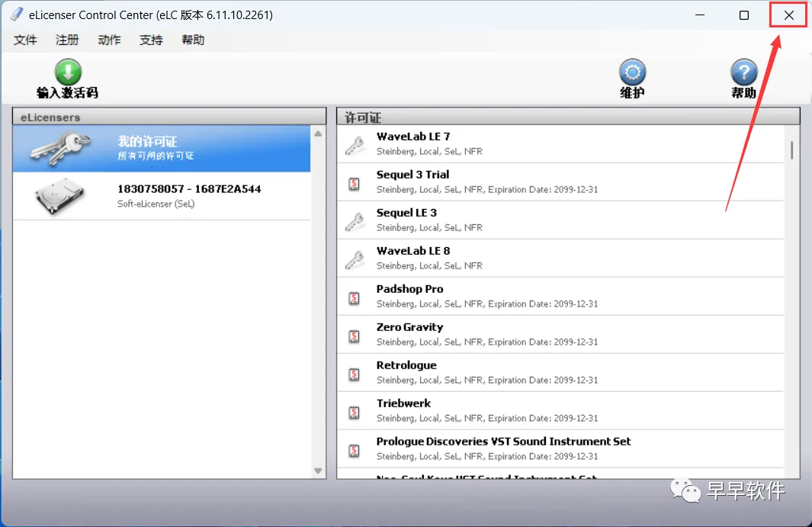Screen dimensions: 812x527
Task: Click the key icon beside WaveLab LE 8
Action: (x=355, y=259)
